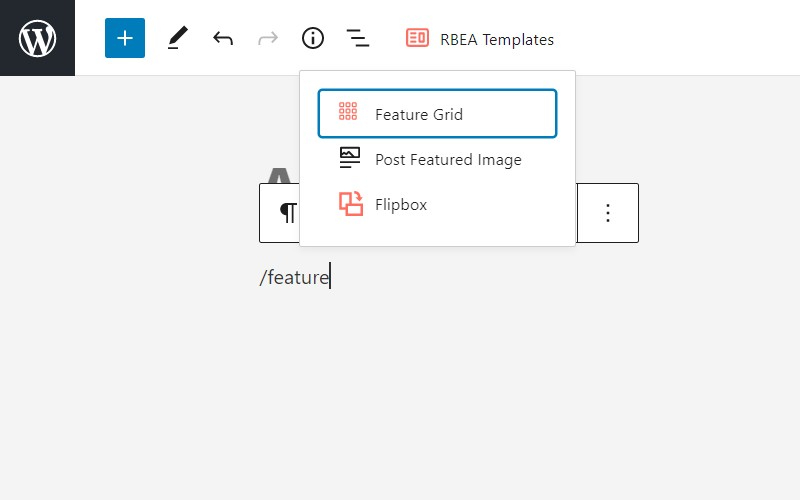Open block Options three-dot menu
This screenshot has height=500, width=800.
click(608, 213)
